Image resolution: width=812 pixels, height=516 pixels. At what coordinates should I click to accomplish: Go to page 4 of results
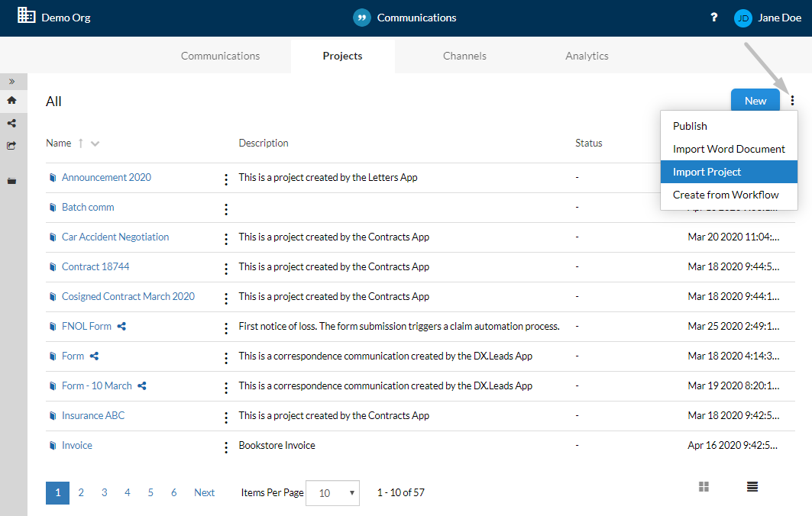(128, 492)
